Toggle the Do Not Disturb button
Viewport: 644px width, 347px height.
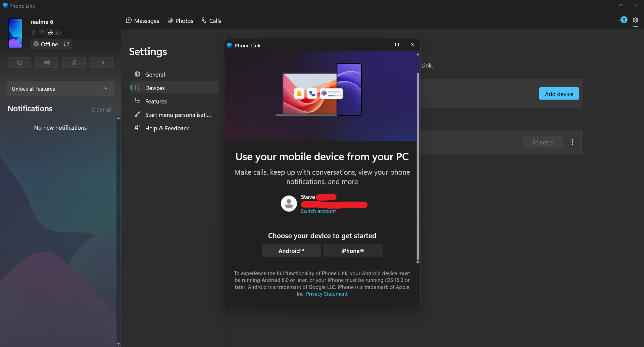point(19,62)
